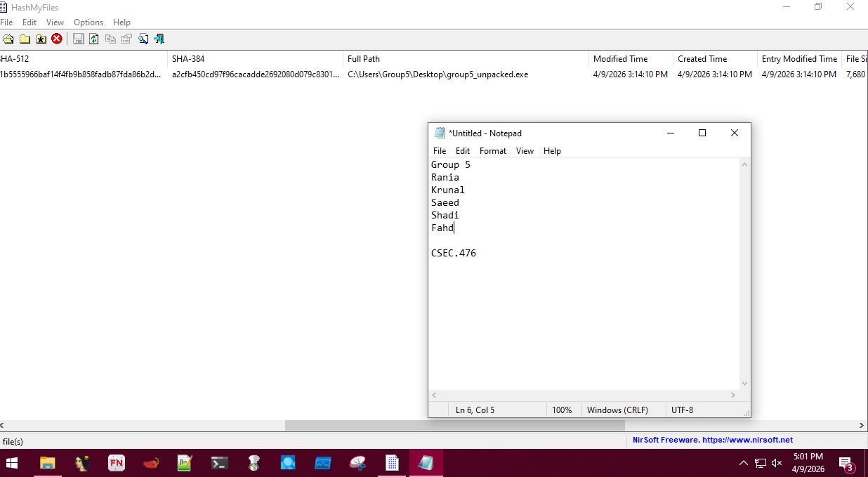Image resolution: width=868 pixels, height=477 pixels.
Task: Open Notepad Help menu
Action: [552, 151]
